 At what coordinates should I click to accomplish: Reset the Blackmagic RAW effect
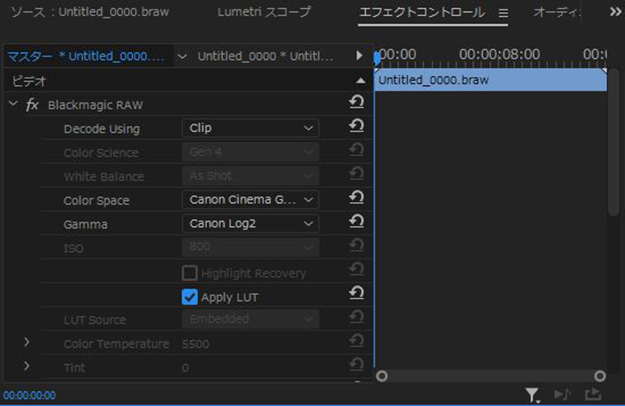tap(356, 104)
